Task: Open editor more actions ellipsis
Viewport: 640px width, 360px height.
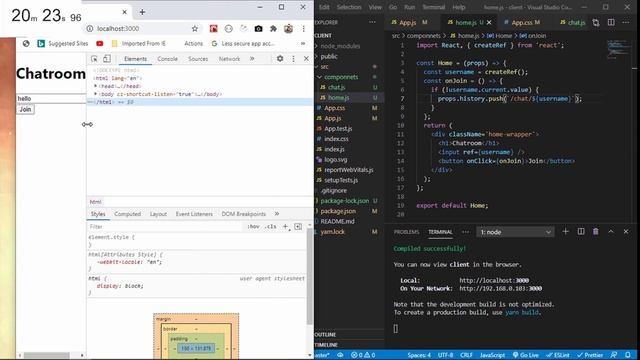Action: click(626, 22)
